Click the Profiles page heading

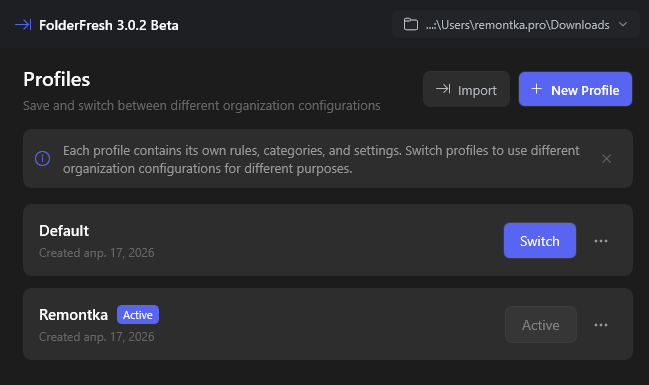(57, 79)
